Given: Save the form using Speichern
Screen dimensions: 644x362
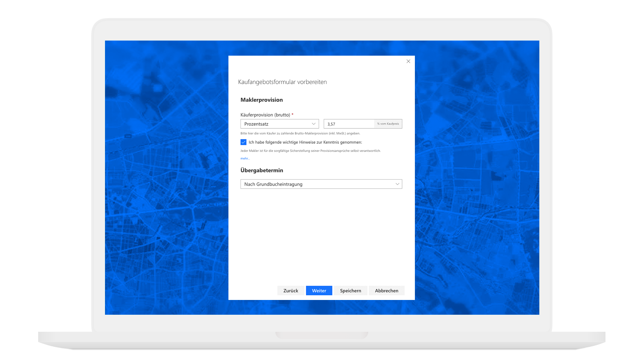Looking at the screenshot, I should coord(351,291).
